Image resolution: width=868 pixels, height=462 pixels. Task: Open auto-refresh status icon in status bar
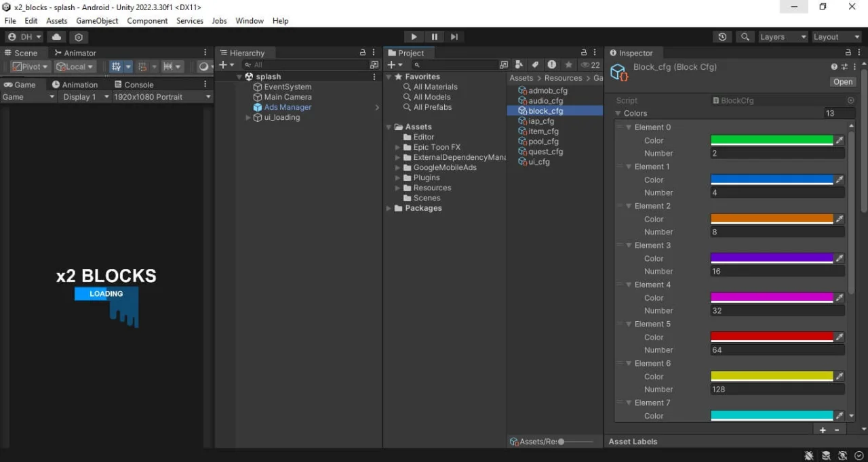(x=843, y=456)
